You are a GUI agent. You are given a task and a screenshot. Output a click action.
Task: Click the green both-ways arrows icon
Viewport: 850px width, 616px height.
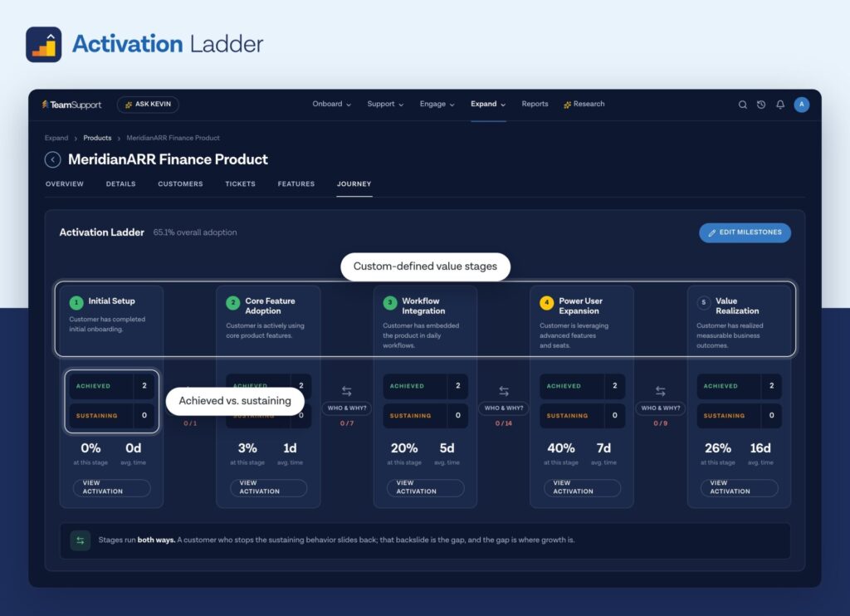(x=81, y=540)
